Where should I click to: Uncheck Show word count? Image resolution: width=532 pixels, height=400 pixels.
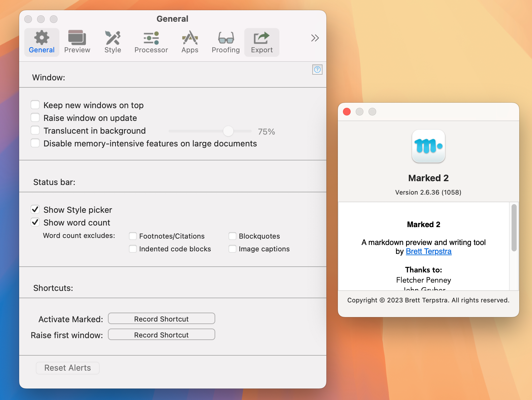pos(35,222)
